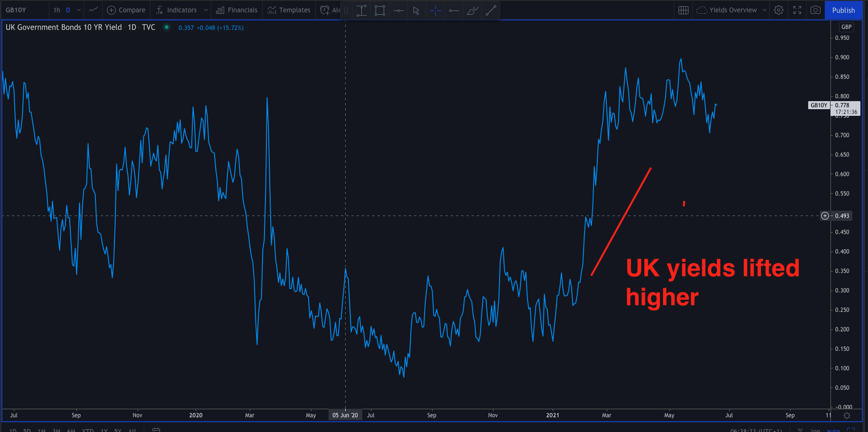Select the crosshair cursor tool
This screenshot has height=432, width=868.
(x=435, y=10)
